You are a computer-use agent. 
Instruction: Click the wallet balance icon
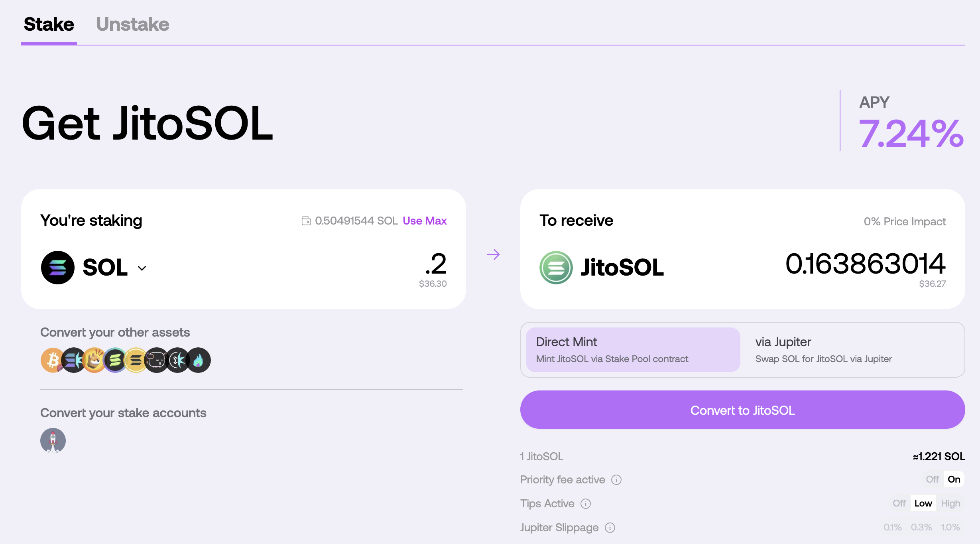[x=306, y=221]
